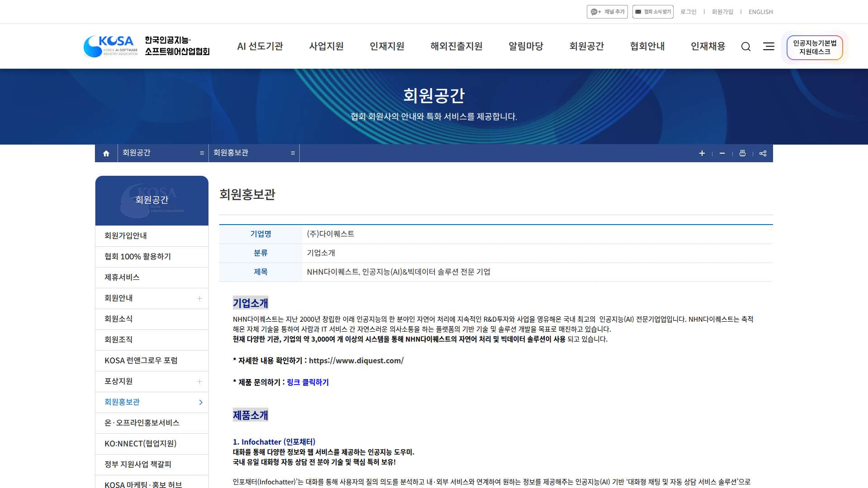The image size is (868, 488).
Task: Click the 채널 추가 chat button
Action: 607,12
